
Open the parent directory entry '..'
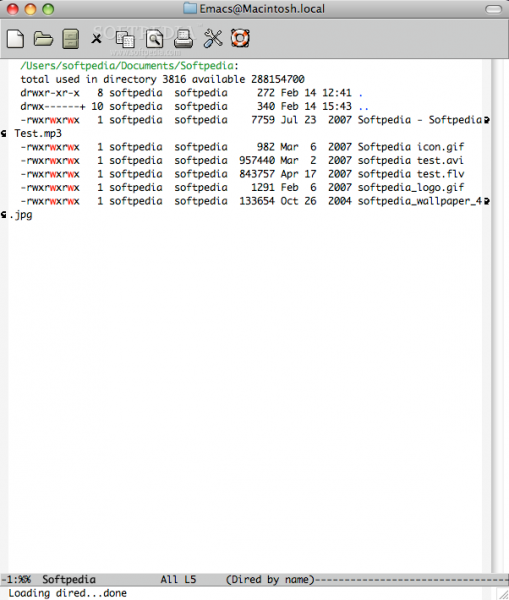pyautogui.click(x=364, y=106)
